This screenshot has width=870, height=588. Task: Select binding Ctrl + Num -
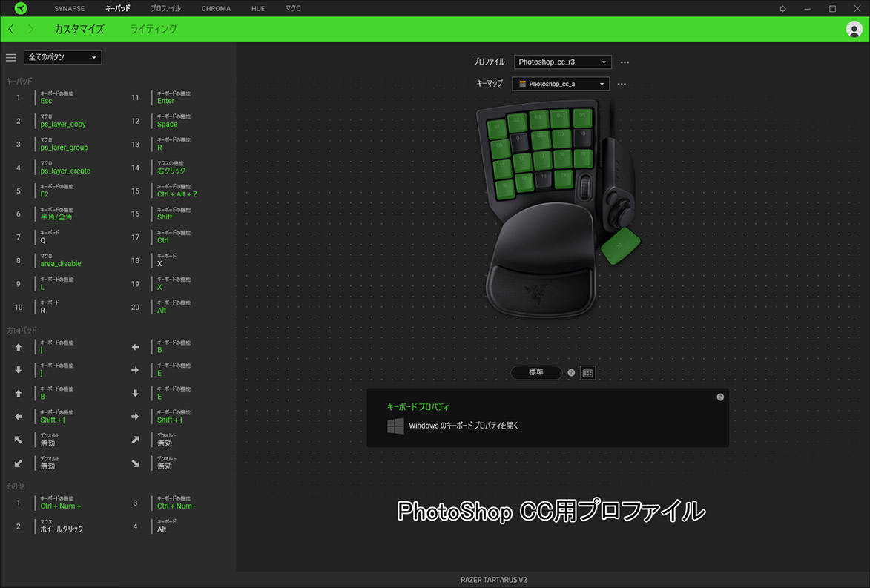tap(177, 506)
